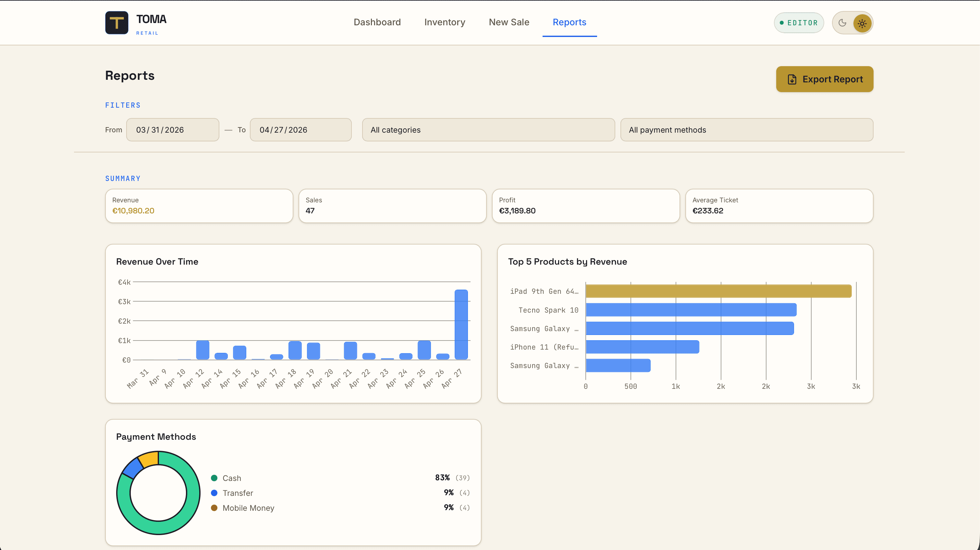The height and width of the screenshot is (550, 980).
Task: Click the Export Report button
Action: click(x=825, y=79)
